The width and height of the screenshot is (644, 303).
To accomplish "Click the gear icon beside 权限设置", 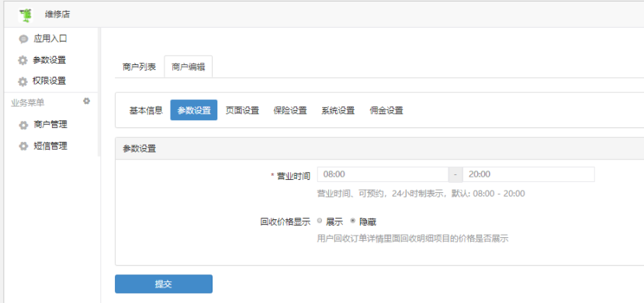I will pyautogui.click(x=23, y=81).
